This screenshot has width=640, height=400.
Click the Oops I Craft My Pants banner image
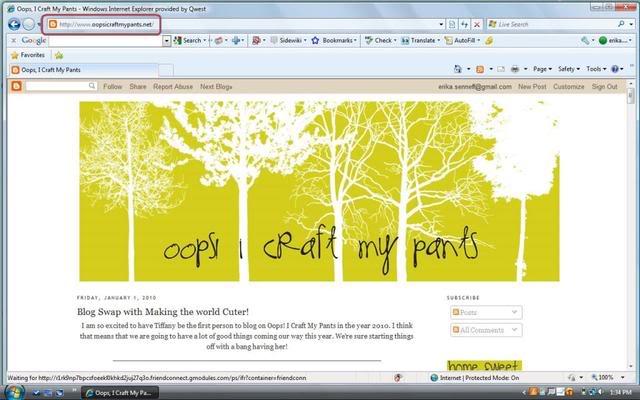pyautogui.click(x=319, y=191)
